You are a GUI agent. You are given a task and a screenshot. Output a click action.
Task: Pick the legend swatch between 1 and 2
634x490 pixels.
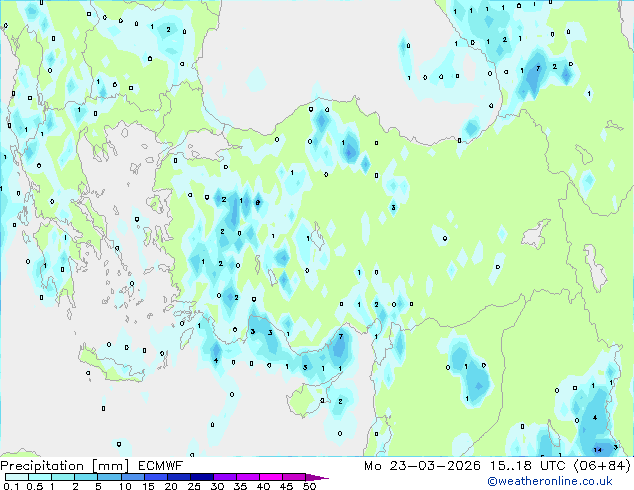(63, 477)
